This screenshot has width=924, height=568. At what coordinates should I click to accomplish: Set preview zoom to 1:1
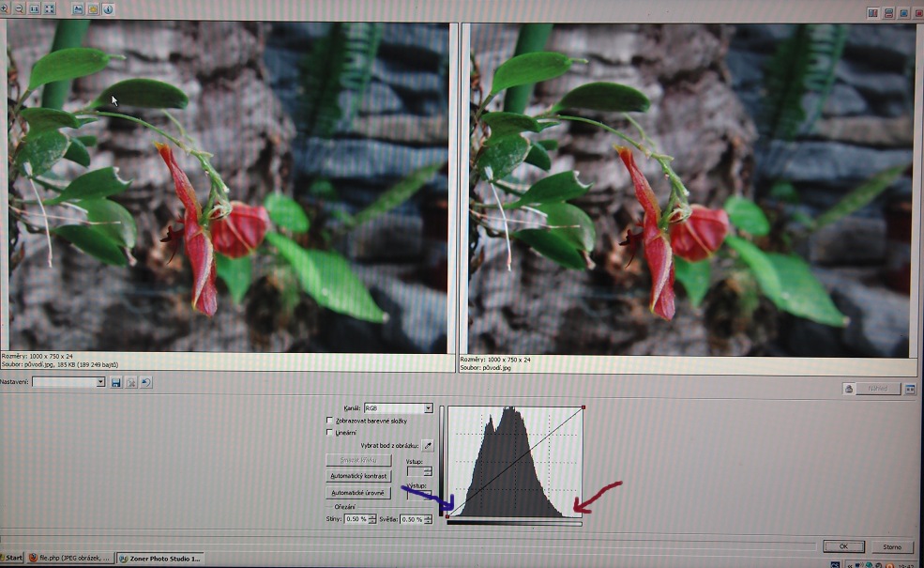point(34,8)
